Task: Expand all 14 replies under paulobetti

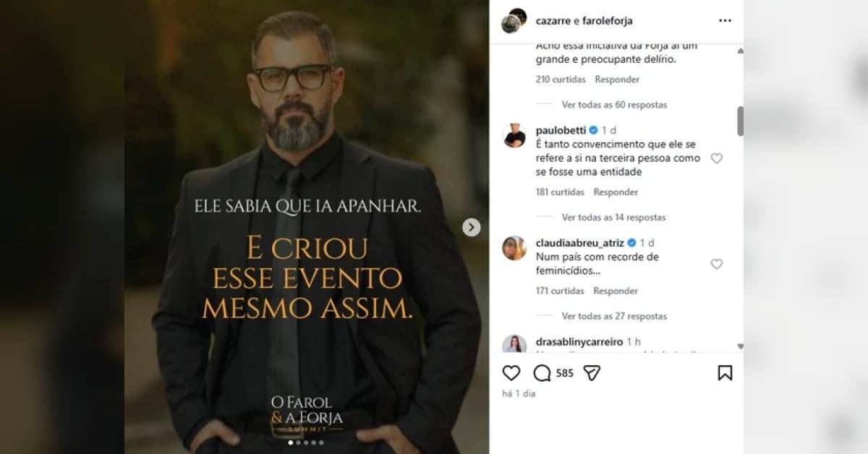Action: [613, 218]
